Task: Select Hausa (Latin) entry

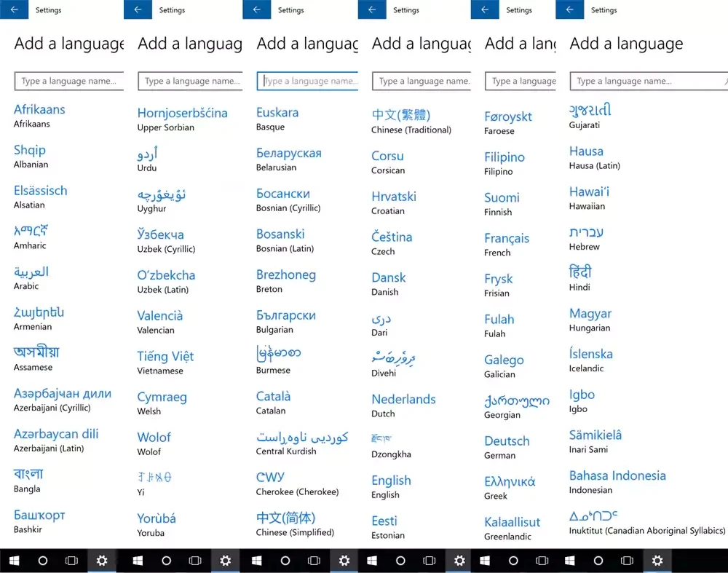Action: click(x=594, y=157)
